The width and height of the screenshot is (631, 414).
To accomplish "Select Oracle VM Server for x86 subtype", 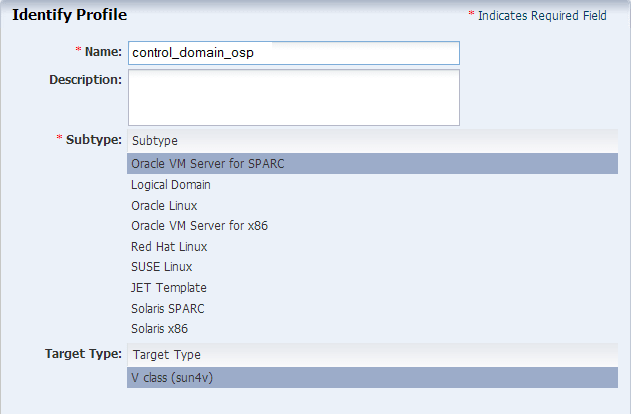I will click(372, 226).
